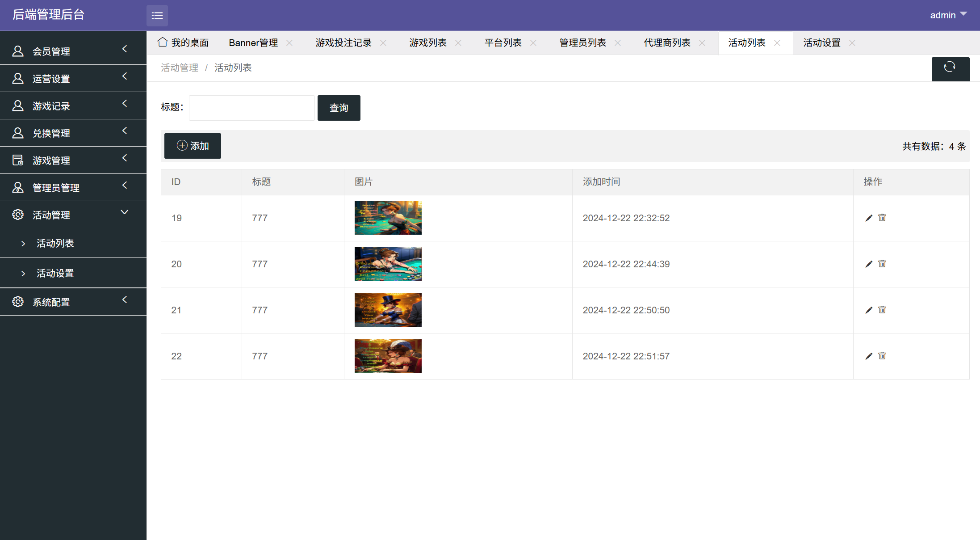Click the refresh icon button
The width and height of the screenshot is (980, 540).
(x=950, y=68)
